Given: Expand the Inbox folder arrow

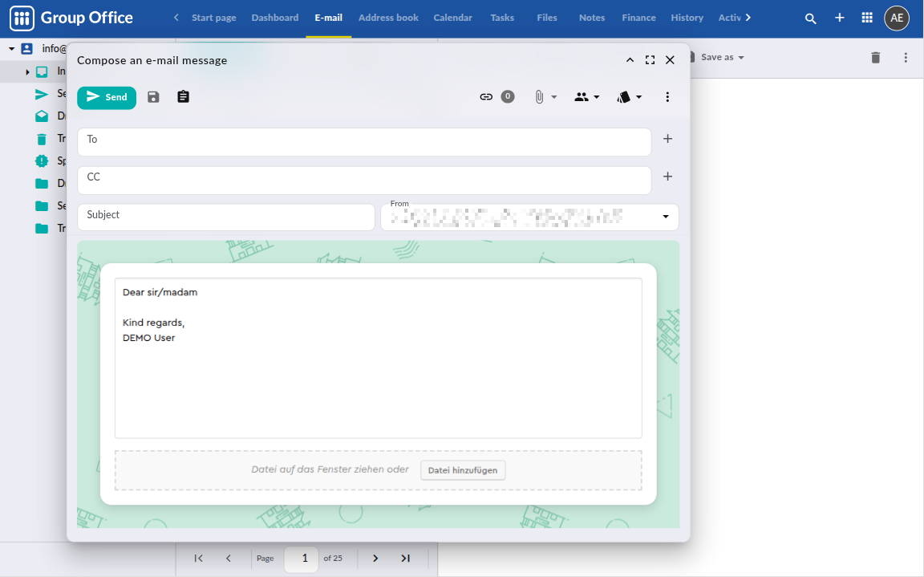Looking at the screenshot, I should click(27, 72).
